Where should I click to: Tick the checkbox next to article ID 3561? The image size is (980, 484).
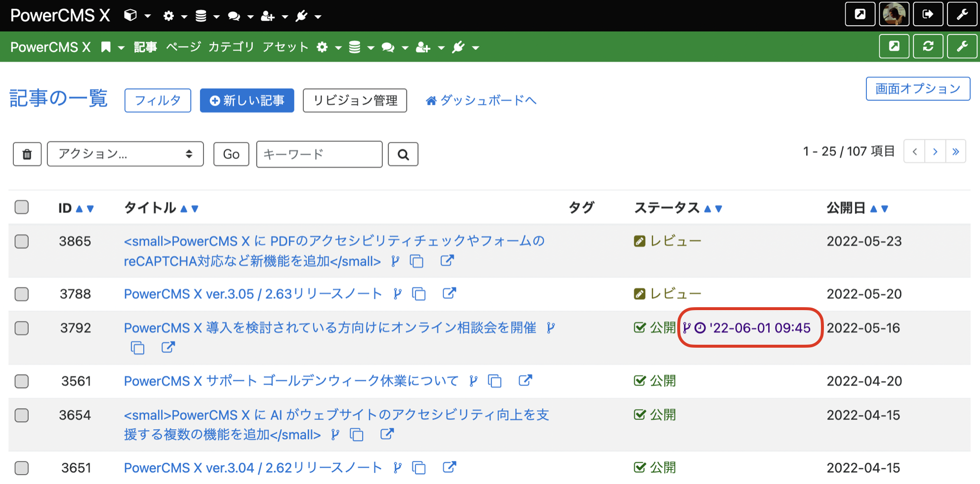click(21, 381)
